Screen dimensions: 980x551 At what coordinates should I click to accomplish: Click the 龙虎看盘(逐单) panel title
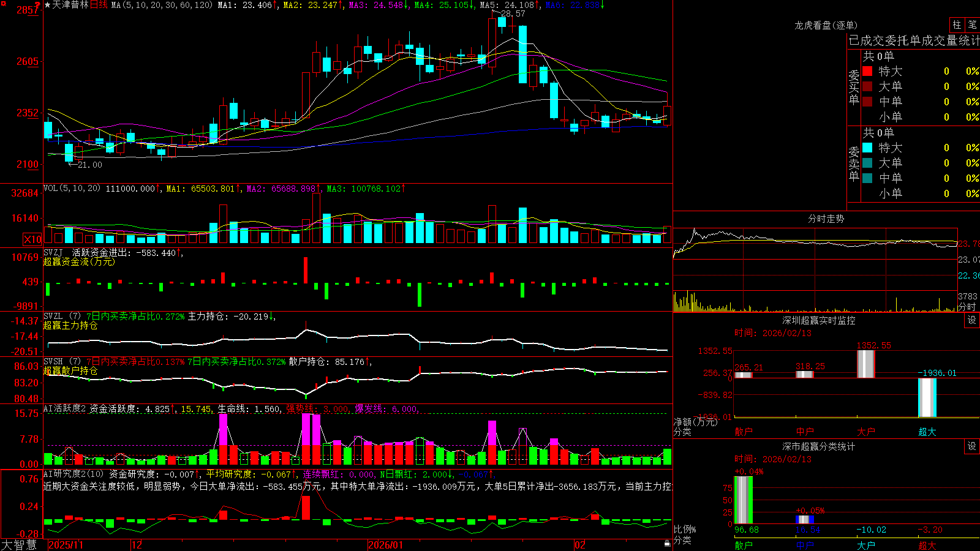826,25
